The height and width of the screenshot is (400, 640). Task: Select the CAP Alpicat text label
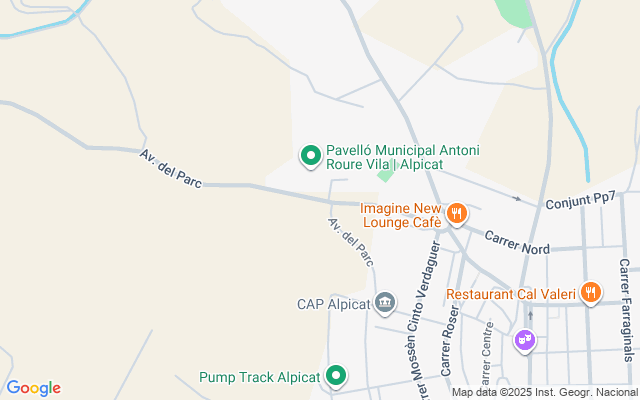point(333,304)
